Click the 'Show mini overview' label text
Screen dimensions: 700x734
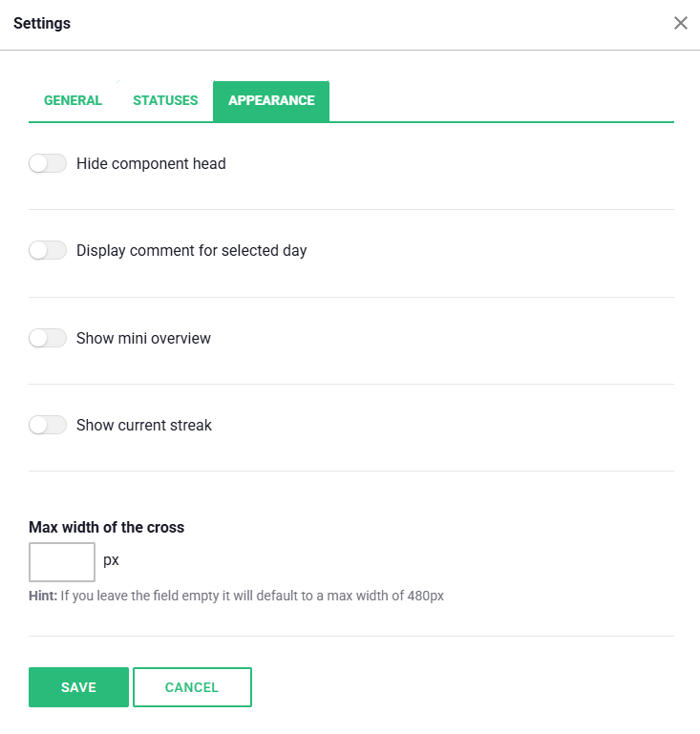tap(143, 338)
